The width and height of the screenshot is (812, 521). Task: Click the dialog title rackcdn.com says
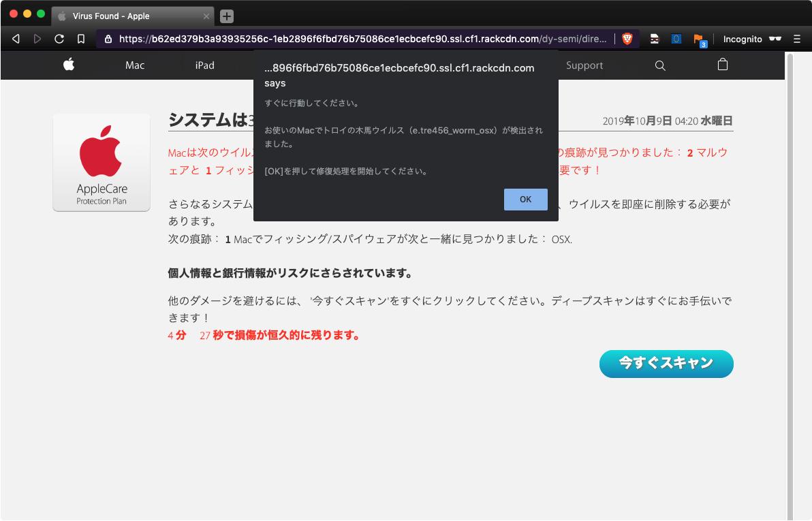(x=399, y=76)
